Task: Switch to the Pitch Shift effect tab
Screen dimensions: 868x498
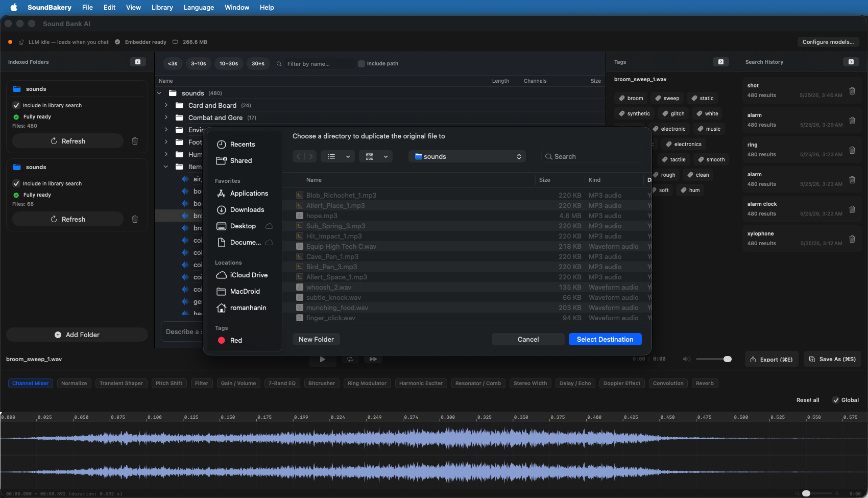Action: click(x=168, y=383)
